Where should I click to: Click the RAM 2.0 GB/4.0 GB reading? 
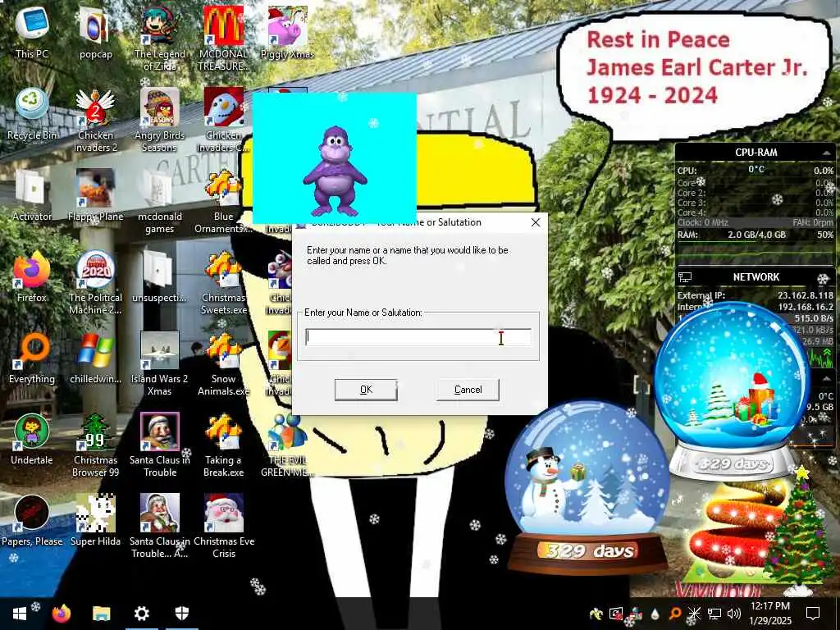[756, 235]
